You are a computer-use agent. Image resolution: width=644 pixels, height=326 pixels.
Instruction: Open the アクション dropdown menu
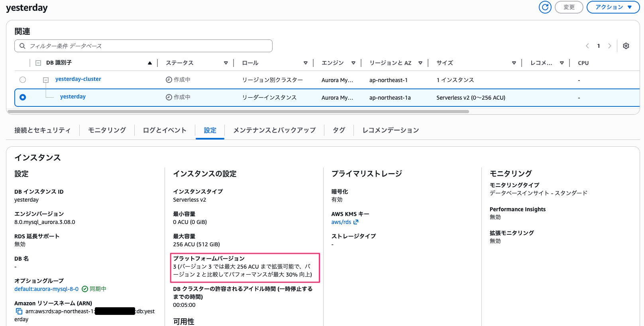coord(613,7)
